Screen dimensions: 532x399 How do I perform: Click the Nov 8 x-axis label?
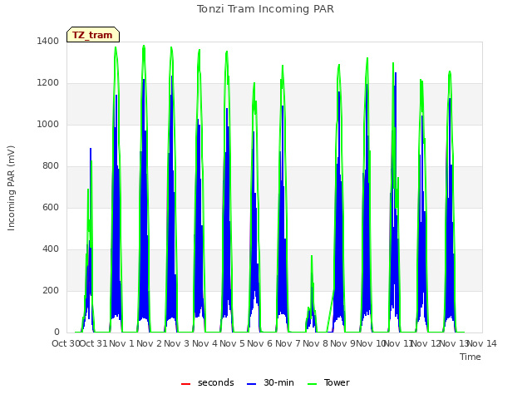(315, 343)
